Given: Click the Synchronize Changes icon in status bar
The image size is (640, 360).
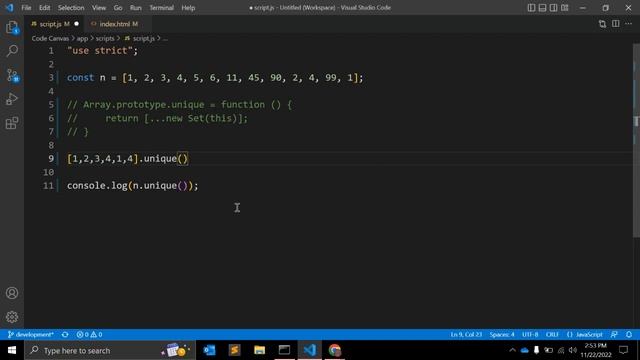Looking at the screenshot, I should (x=65, y=335).
